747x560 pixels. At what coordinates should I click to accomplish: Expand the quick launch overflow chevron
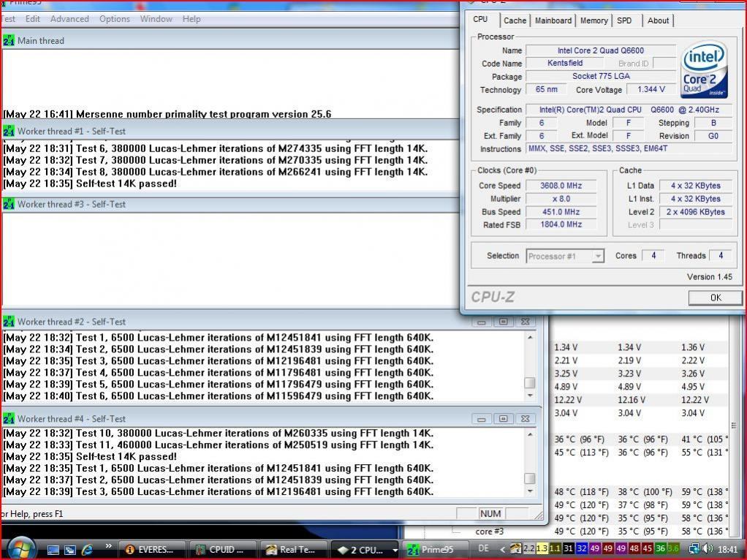click(108, 546)
